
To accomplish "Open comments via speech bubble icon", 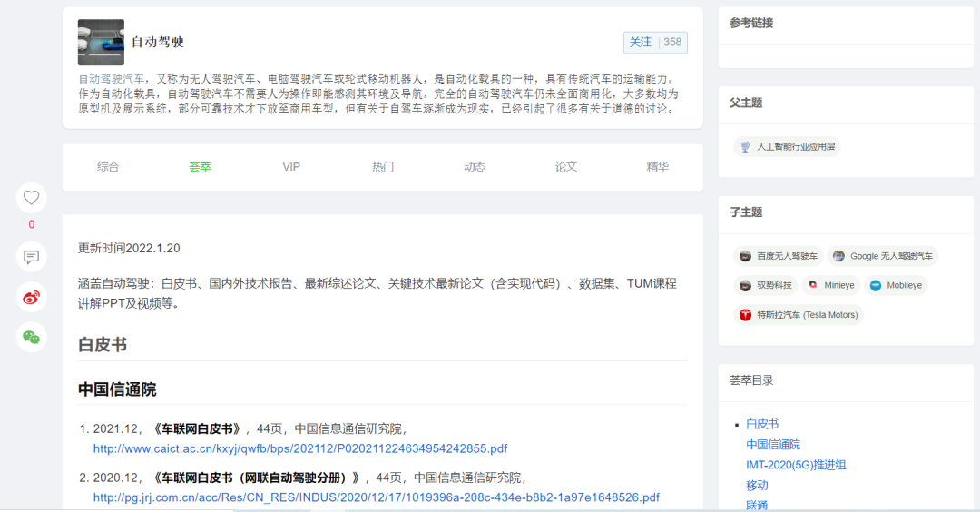I will (x=31, y=257).
